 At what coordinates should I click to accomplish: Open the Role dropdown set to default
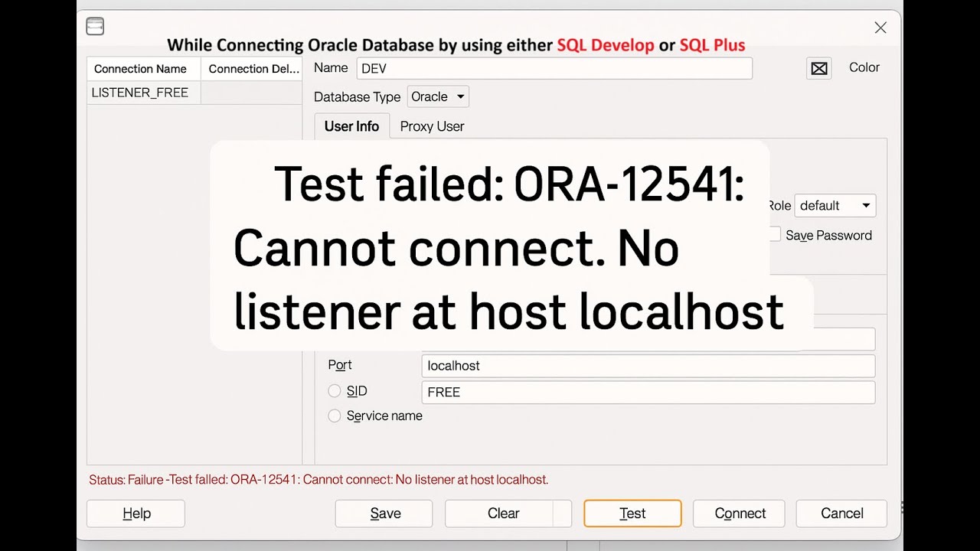pos(835,205)
